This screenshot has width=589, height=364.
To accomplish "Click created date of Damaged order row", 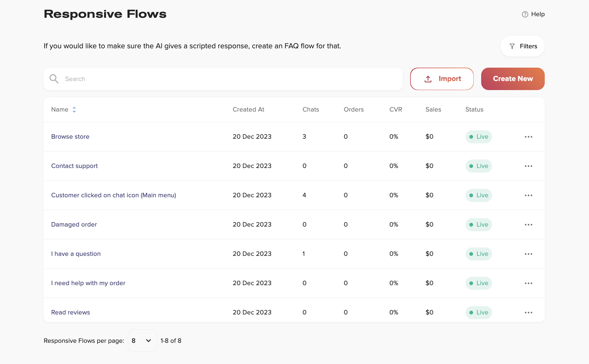I will tap(252, 224).
